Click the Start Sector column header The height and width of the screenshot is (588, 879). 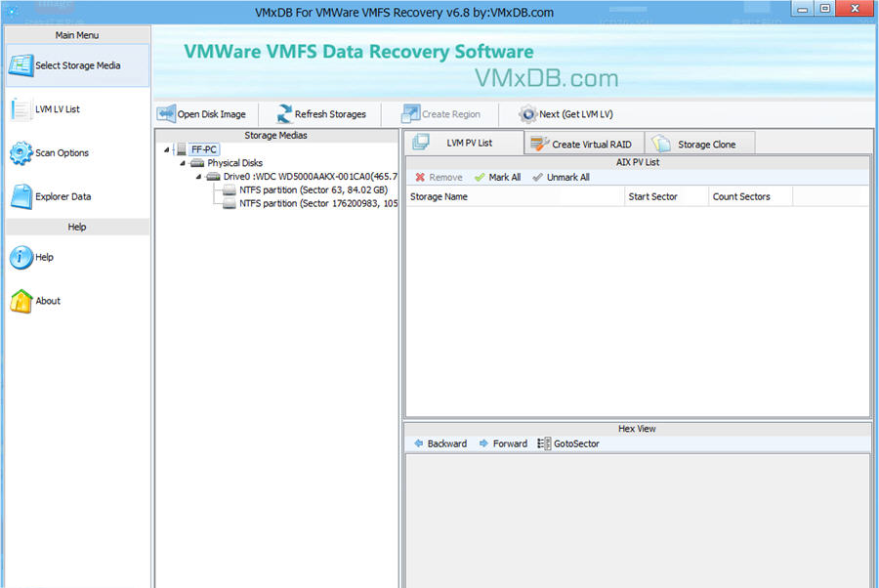(x=656, y=195)
